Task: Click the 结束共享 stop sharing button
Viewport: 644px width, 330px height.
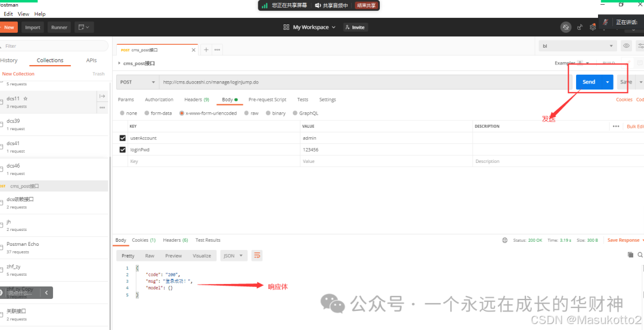Action: [366, 6]
